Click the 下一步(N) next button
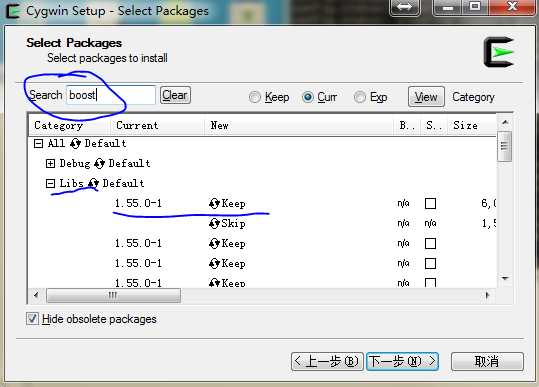The image size is (539, 387). (402, 361)
